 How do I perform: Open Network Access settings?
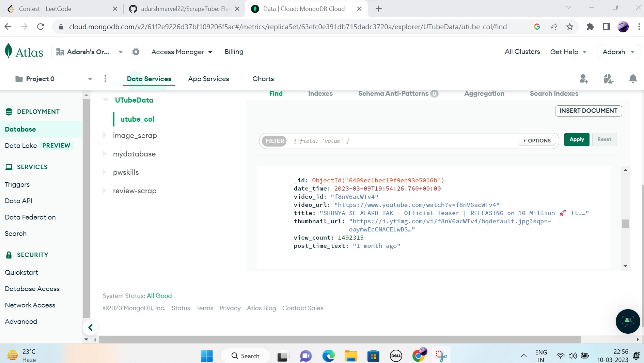(x=30, y=305)
